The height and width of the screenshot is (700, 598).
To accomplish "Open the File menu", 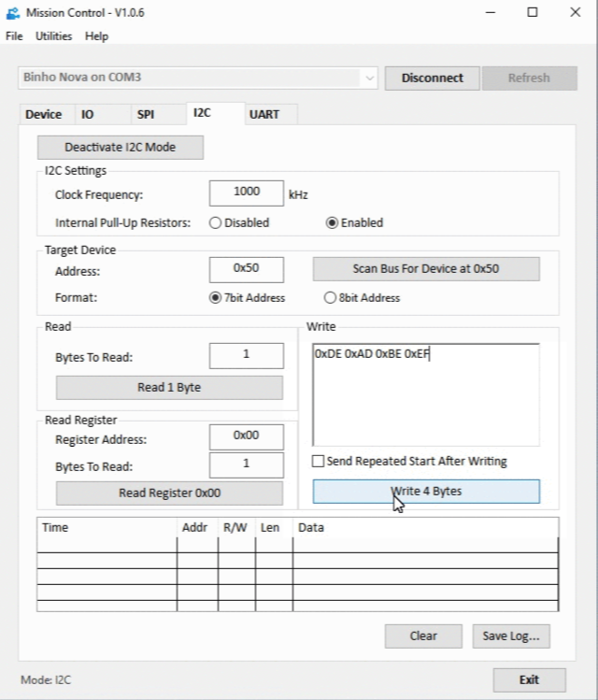I will (x=14, y=36).
